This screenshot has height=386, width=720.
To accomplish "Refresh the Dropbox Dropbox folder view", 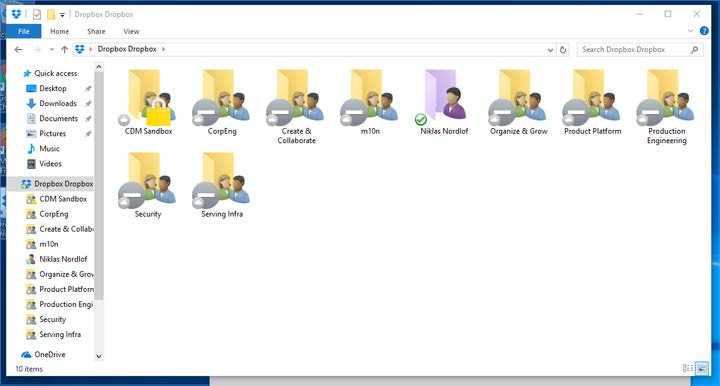I will click(x=563, y=50).
